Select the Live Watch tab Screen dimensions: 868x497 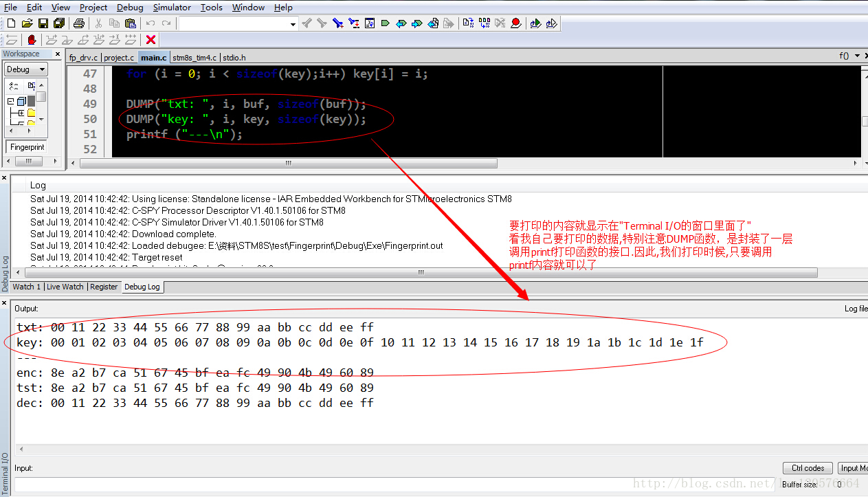tap(65, 287)
